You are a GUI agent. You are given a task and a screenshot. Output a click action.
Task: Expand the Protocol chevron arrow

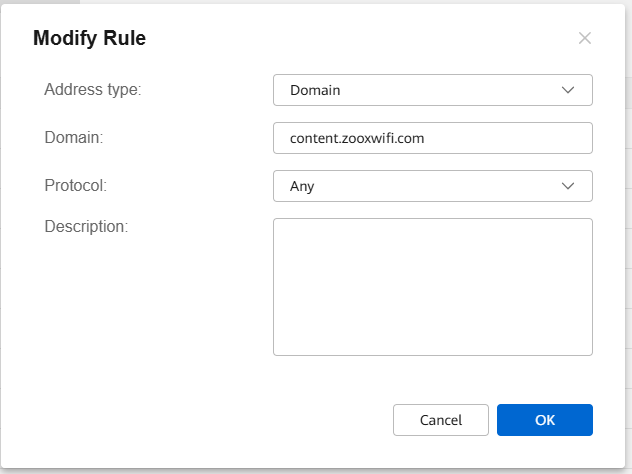[x=568, y=186]
